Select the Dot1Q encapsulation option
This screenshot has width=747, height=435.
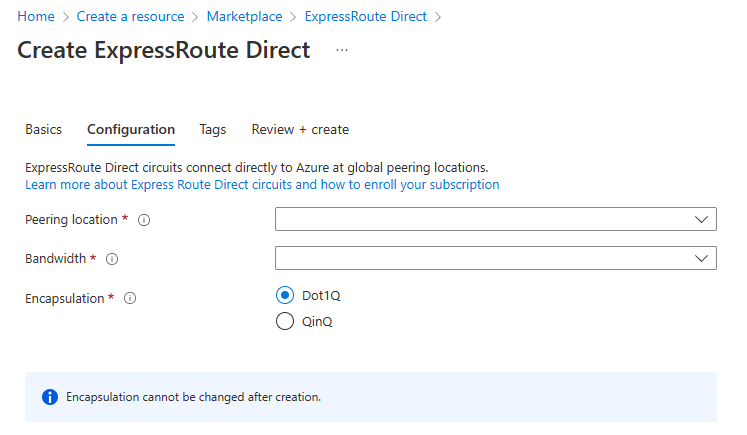284,295
